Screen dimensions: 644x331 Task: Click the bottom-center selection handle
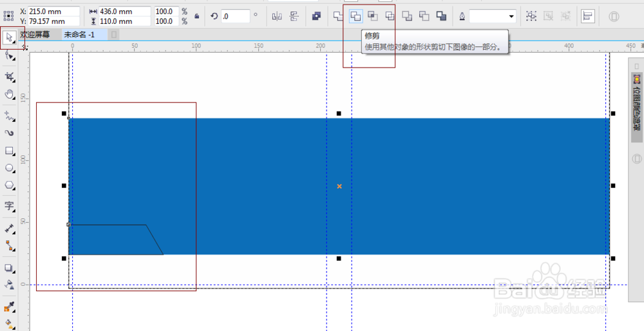339,258
